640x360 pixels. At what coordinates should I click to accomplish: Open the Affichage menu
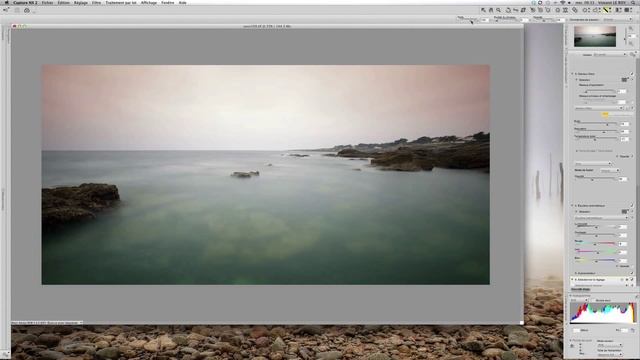pos(149,2)
